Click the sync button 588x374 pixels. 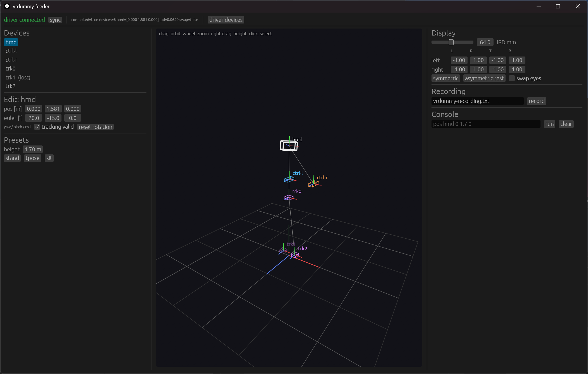(x=55, y=20)
